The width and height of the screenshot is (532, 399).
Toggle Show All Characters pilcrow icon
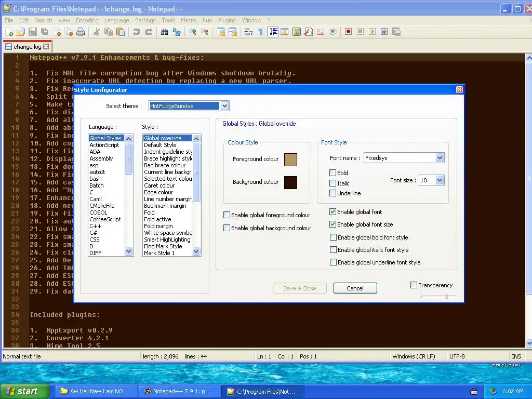click(x=261, y=32)
